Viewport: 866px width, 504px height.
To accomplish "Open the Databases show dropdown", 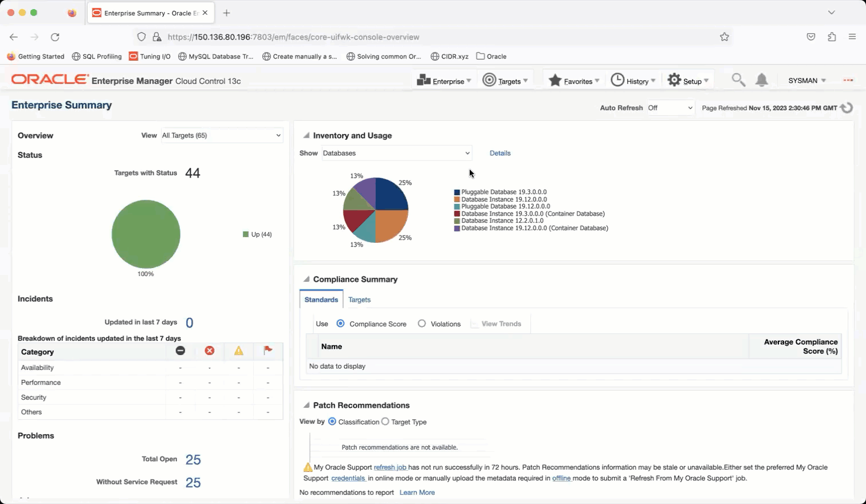I will tap(396, 153).
